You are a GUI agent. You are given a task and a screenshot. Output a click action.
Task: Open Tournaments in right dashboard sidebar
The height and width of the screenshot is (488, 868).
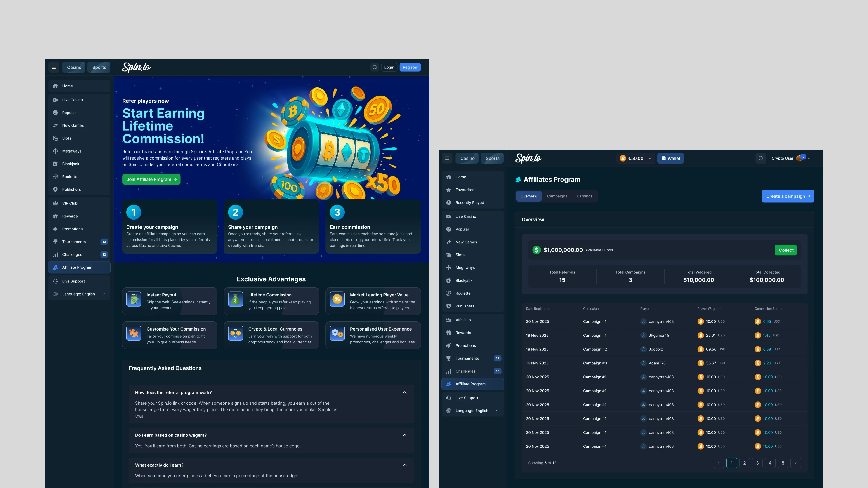pyautogui.click(x=472, y=358)
